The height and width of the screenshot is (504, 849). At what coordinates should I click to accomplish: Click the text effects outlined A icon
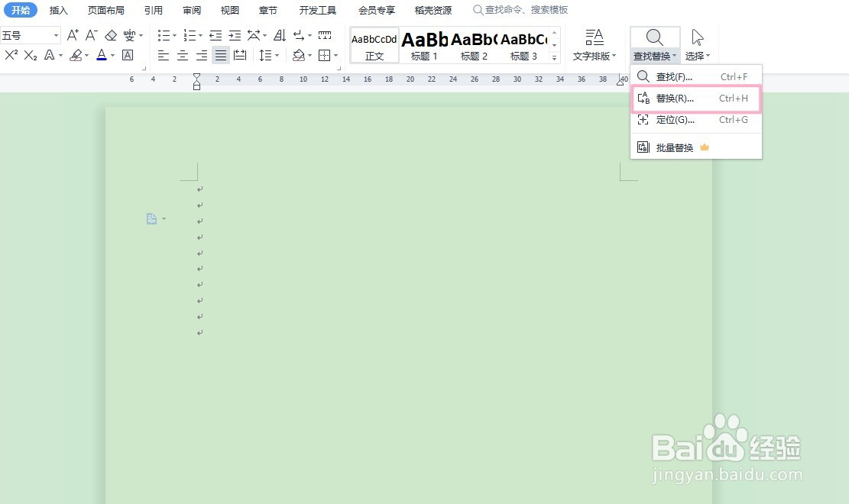coord(49,55)
